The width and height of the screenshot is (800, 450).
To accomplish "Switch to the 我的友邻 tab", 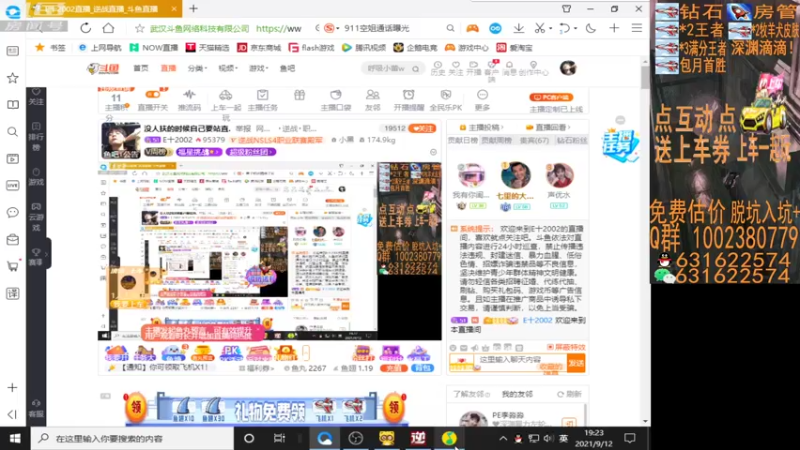I will click(x=517, y=394).
